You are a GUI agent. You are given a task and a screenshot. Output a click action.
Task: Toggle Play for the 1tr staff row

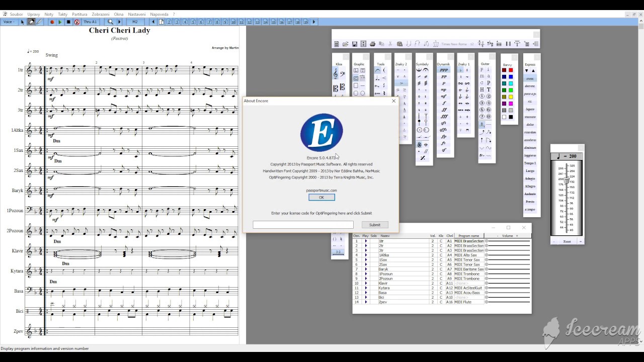pyautogui.click(x=366, y=241)
